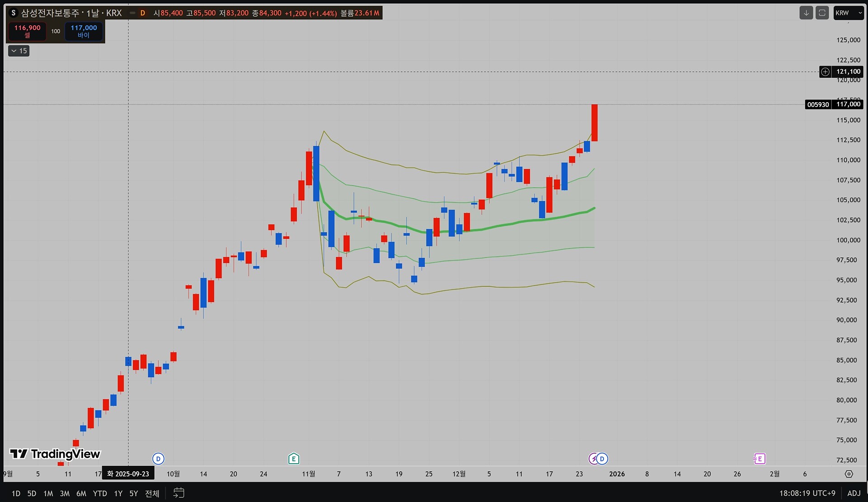Viewport: 868px width, 502px height.
Task: Click the 100 order quantity field
Action: 56,31
